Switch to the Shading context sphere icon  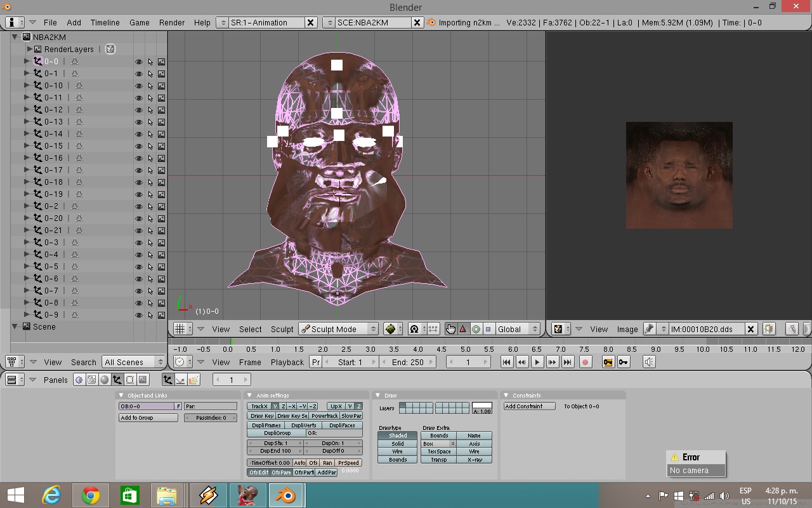(x=104, y=380)
